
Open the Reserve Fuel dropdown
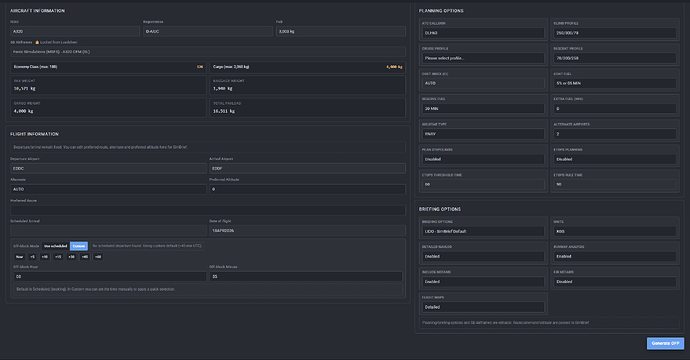(483, 109)
